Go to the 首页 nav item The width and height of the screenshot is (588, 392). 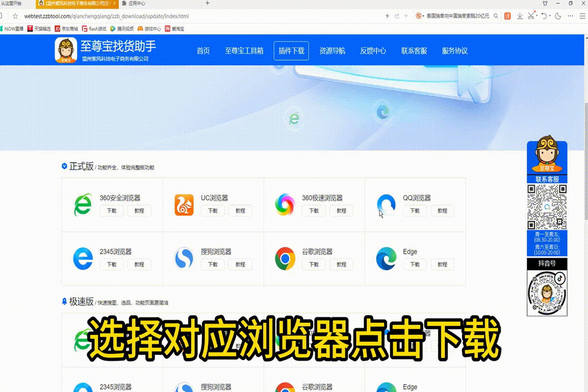pyautogui.click(x=203, y=50)
